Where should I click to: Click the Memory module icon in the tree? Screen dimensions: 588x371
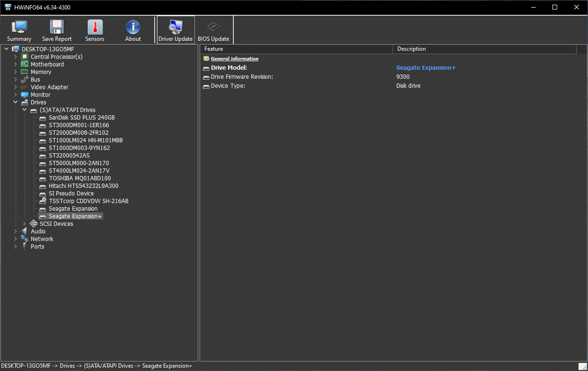[x=25, y=72]
